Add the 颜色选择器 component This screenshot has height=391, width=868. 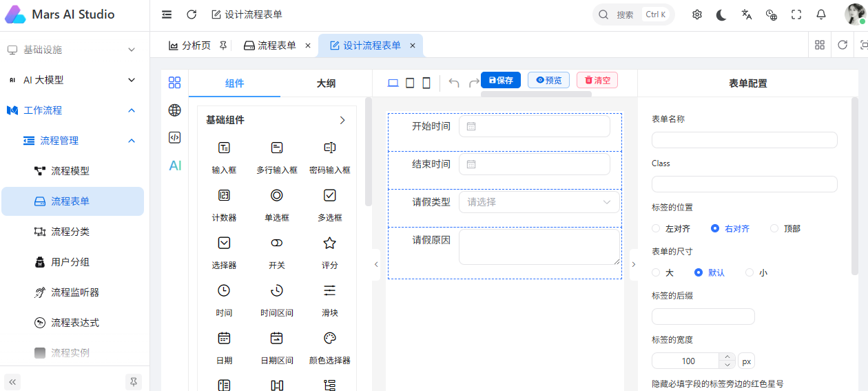(x=330, y=348)
